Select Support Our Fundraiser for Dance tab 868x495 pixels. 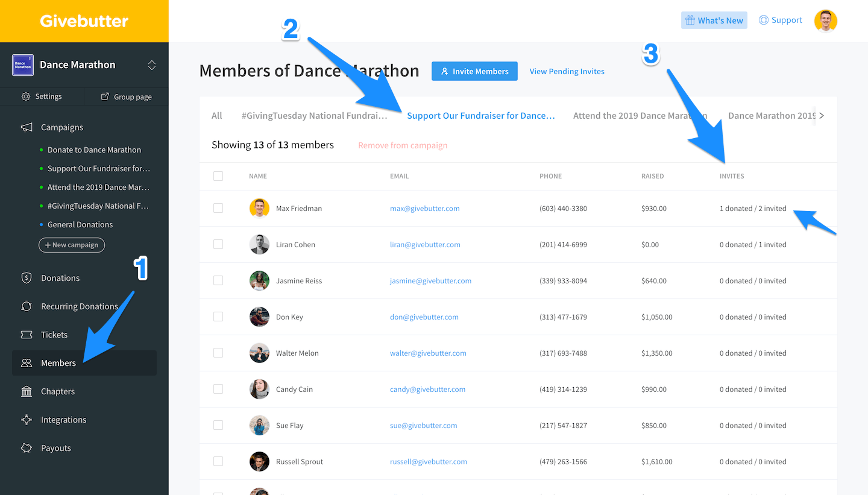pos(481,115)
